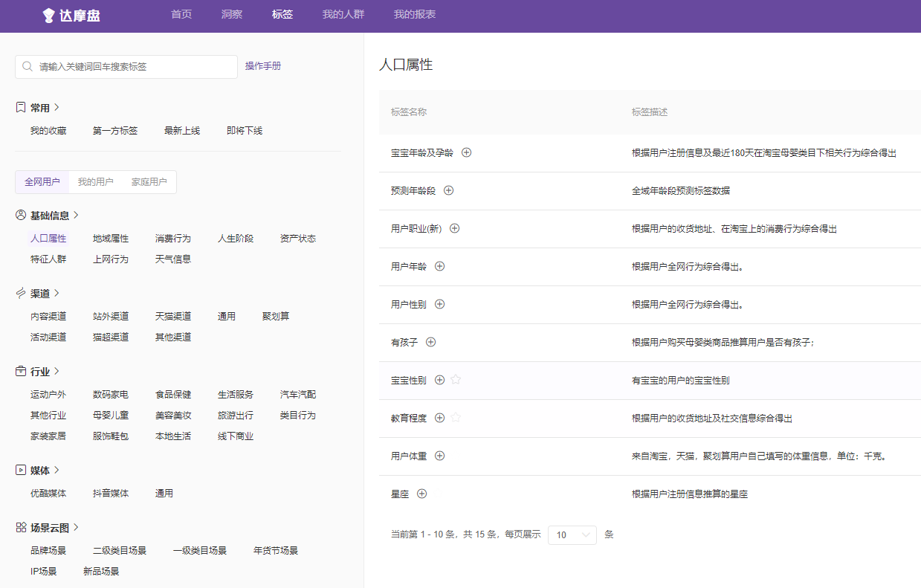Favorite the 宝宝性别 tag with star
Screen dimensions: 921x588
click(456, 380)
